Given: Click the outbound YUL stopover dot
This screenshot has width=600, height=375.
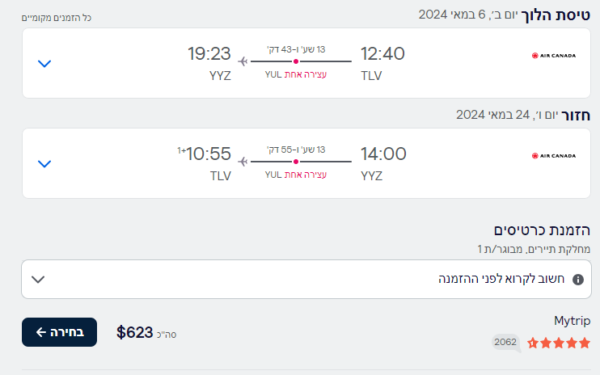Looking at the screenshot, I should click(x=296, y=61).
